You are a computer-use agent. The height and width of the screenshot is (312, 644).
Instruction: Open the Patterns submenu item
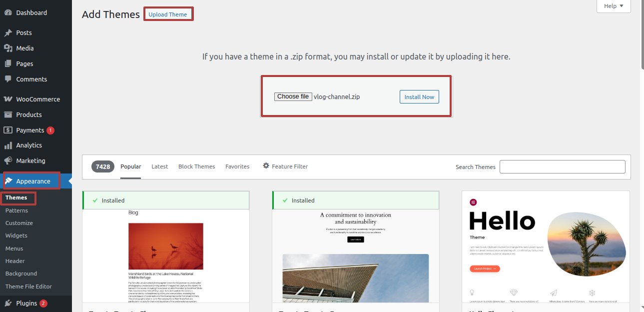click(x=16, y=210)
